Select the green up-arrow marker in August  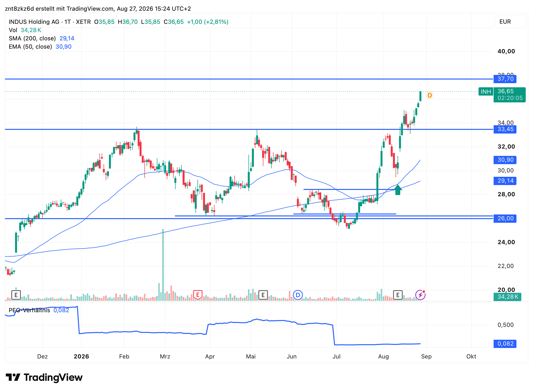point(398,190)
